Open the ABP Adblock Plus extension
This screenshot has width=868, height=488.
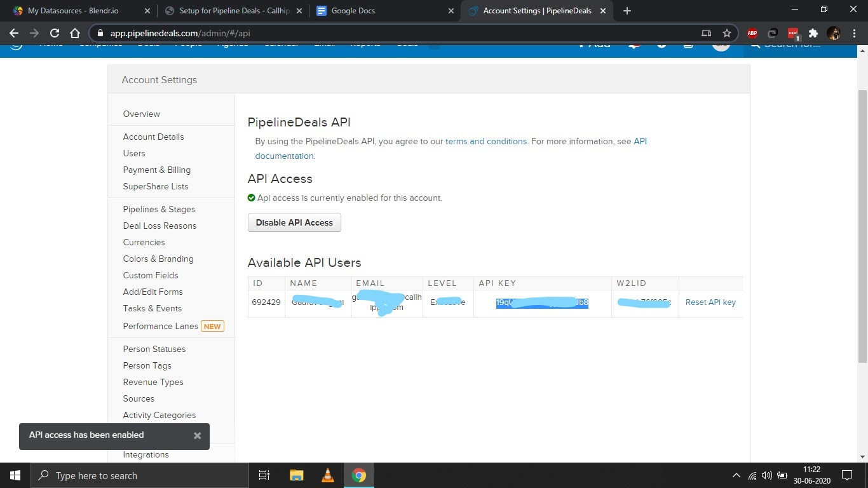coord(752,33)
